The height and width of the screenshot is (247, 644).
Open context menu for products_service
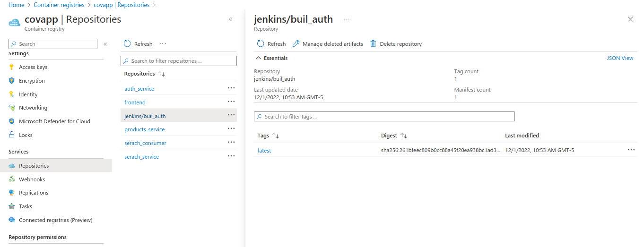(x=231, y=128)
